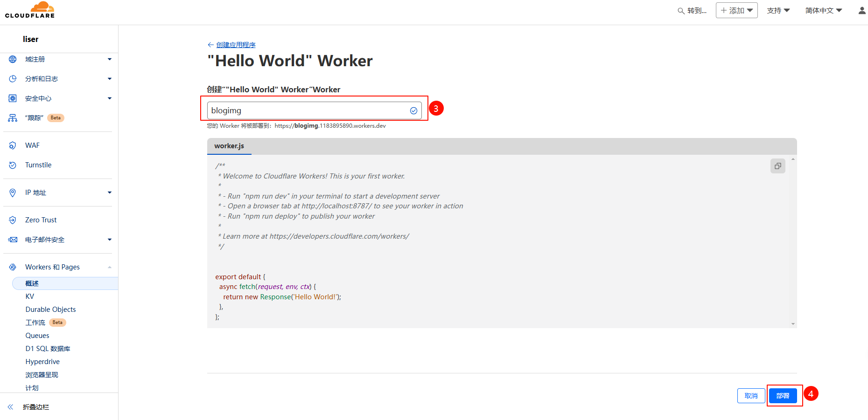868x420 pixels.
Task: Click the 转到... search text
Action: click(697, 11)
